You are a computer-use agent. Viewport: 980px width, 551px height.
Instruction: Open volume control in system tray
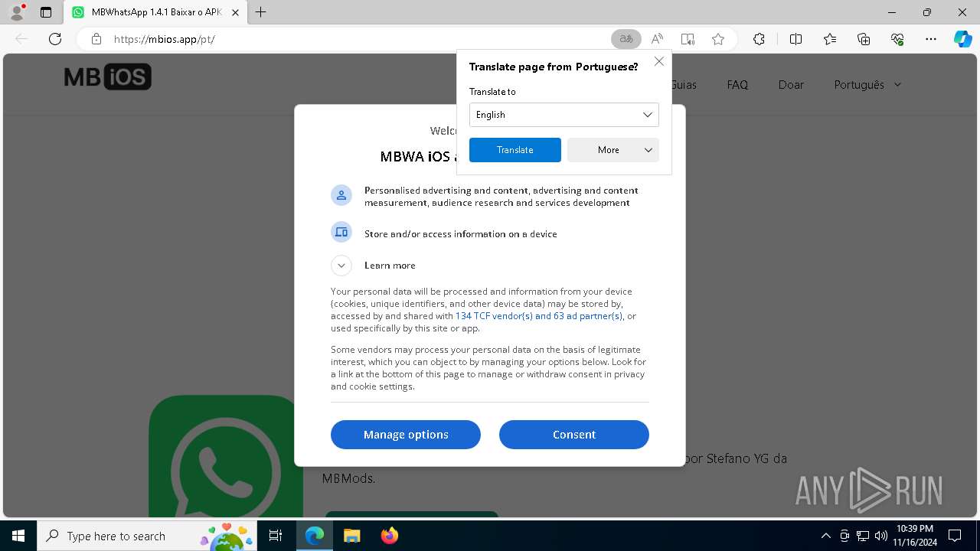[x=880, y=536]
